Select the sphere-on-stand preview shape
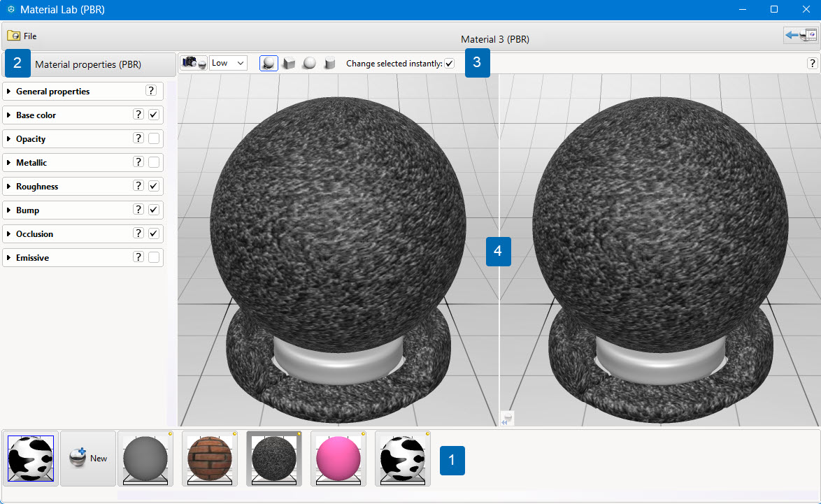The height and width of the screenshot is (504, 821). pyautogui.click(x=269, y=64)
